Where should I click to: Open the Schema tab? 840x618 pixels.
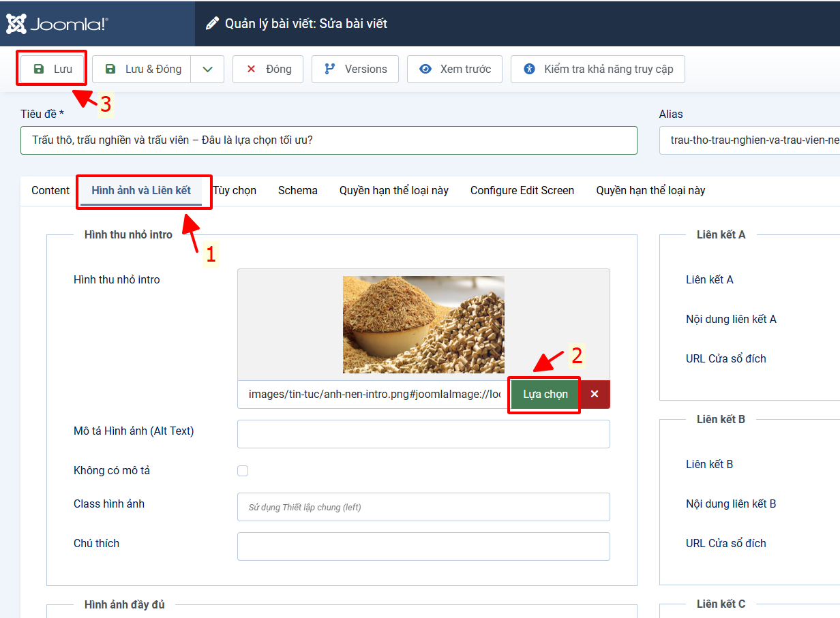[297, 191]
